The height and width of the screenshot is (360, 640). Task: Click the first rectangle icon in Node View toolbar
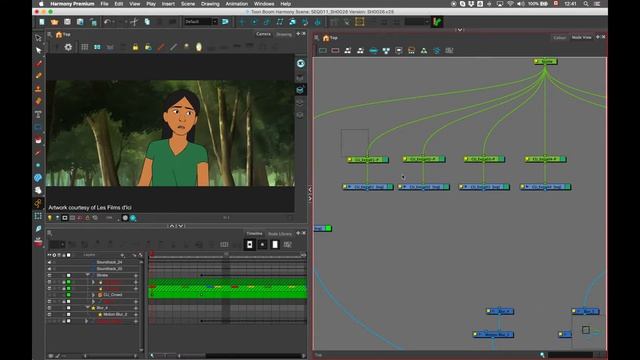tap(323, 51)
